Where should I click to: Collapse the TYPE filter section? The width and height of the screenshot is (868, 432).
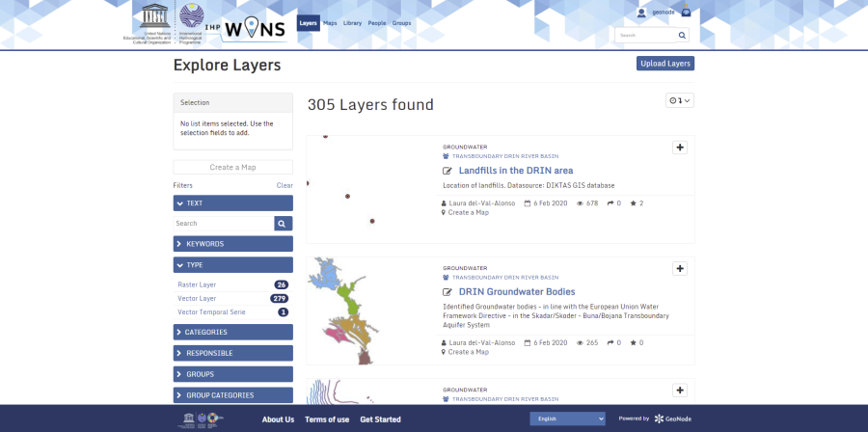coord(233,265)
